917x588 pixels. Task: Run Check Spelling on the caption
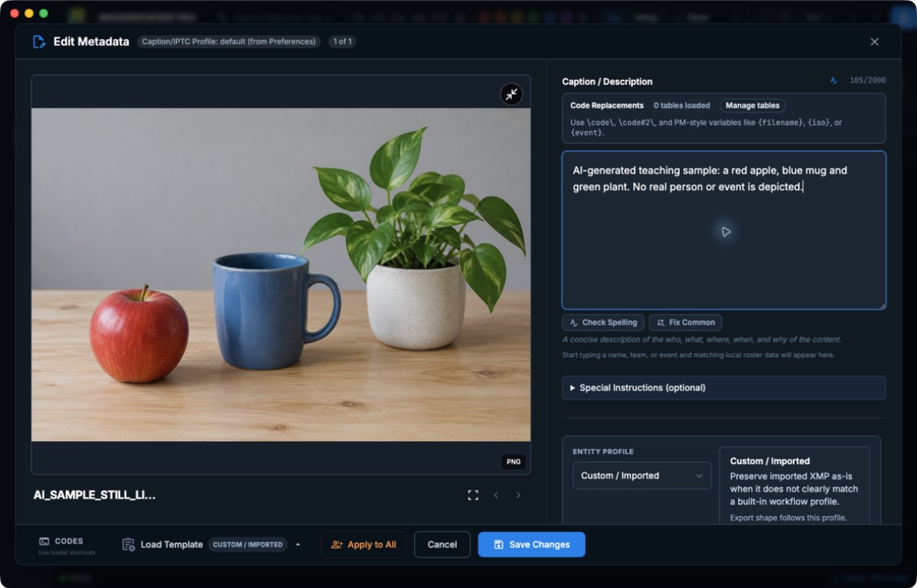(603, 322)
